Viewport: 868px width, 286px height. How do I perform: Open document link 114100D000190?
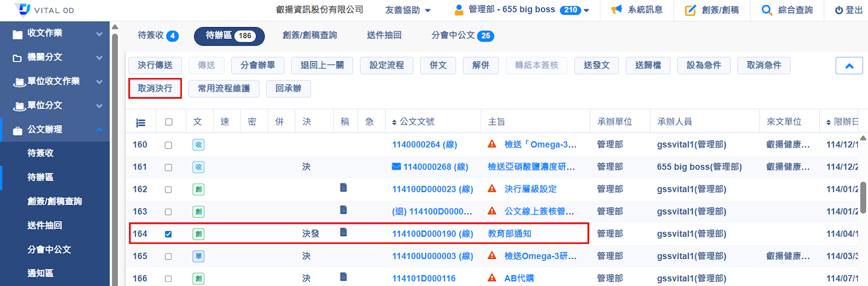pos(432,234)
